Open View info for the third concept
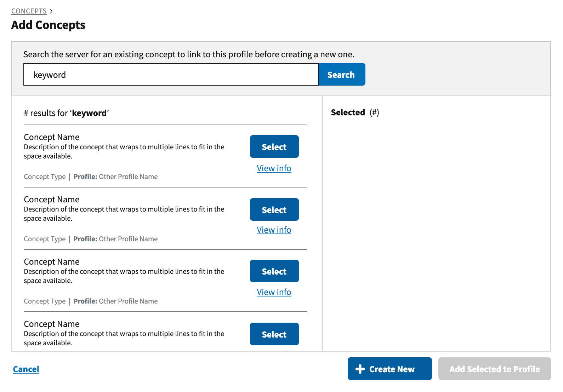Screen dimensions: 563x392 click(274, 292)
